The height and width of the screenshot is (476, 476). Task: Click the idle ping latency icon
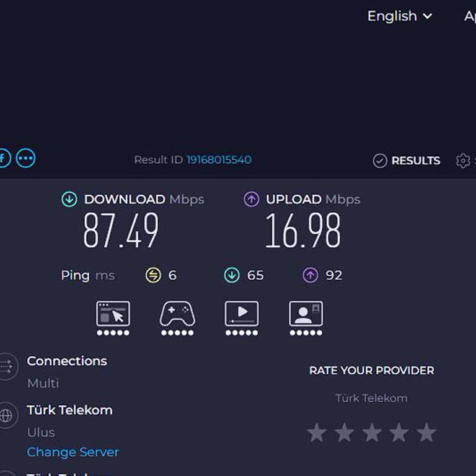[x=153, y=275]
